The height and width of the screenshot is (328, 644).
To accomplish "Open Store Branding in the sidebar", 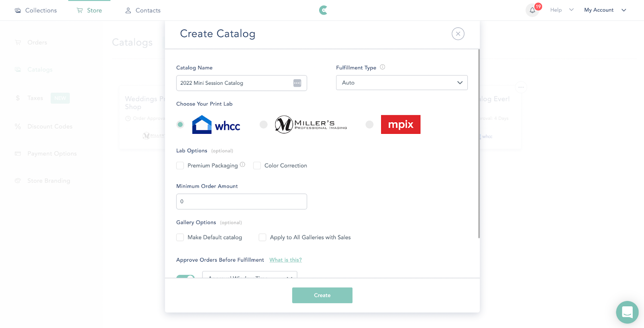I will [49, 181].
